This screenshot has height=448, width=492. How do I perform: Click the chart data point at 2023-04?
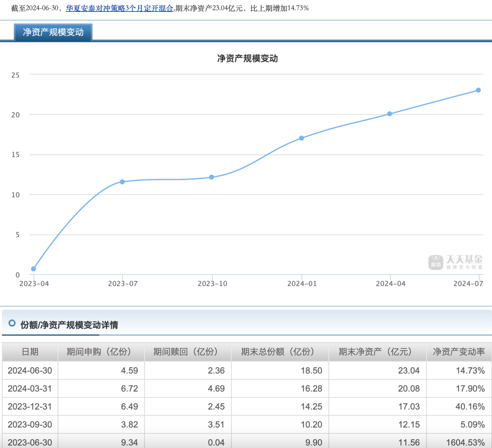tap(33, 269)
